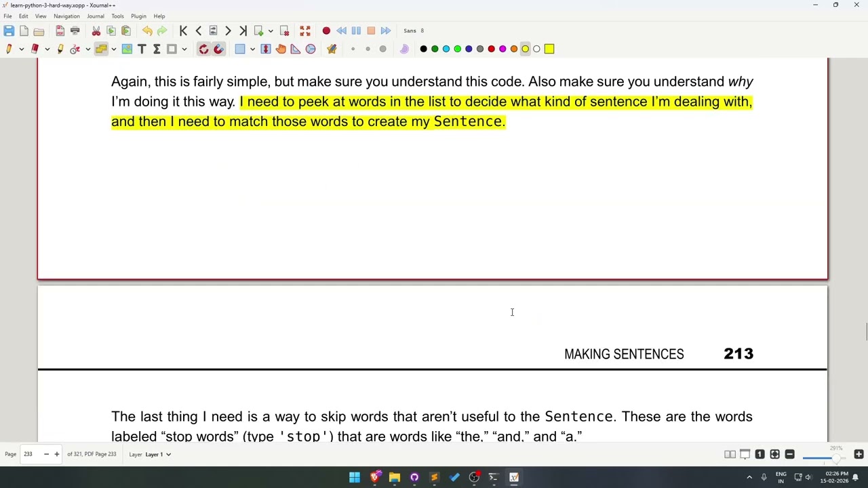Viewport: 868px width, 488px height.
Task: Start audio recording with red circle
Action: click(x=326, y=30)
